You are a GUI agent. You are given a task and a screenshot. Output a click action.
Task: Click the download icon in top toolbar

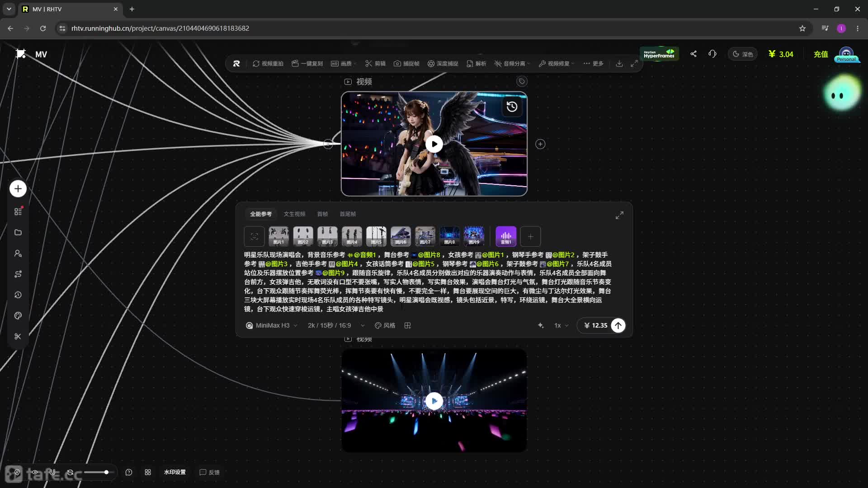click(619, 64)
